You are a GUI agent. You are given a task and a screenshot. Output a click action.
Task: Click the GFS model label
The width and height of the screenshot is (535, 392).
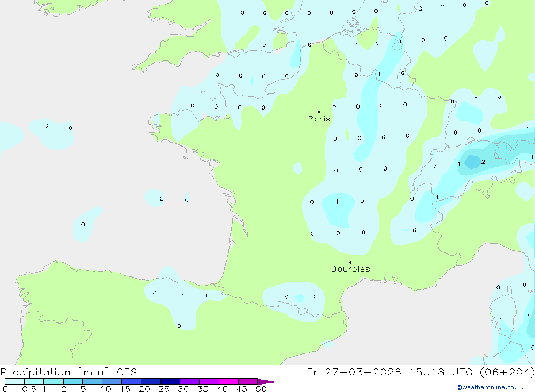point(127,372)
